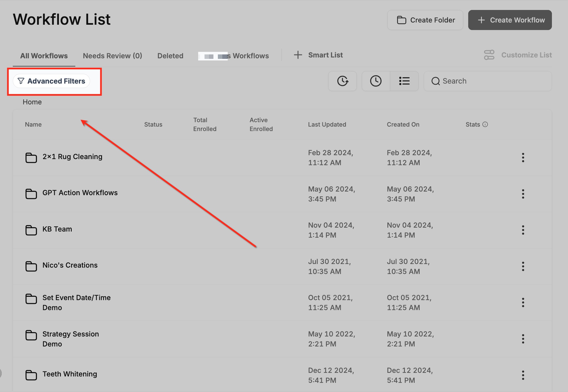Click the Stats info circle icon
This screenshot has height=392, width=568.
[485, 124]
